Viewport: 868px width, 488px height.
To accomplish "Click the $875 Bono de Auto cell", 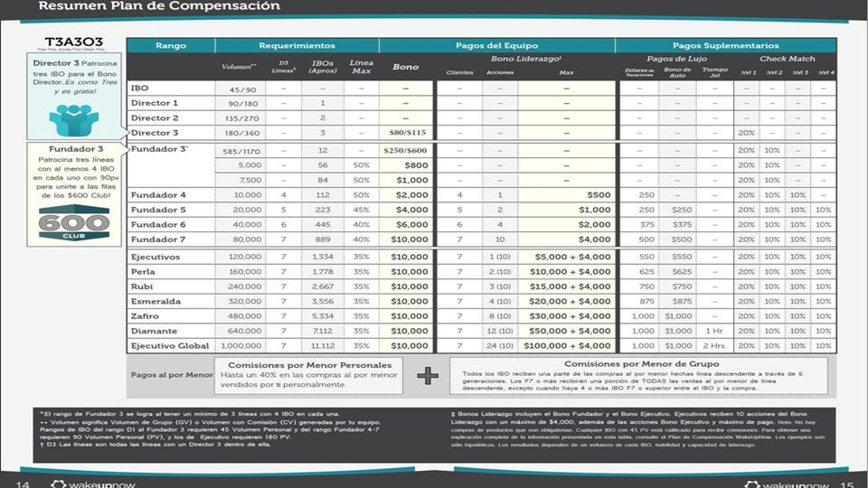I will [682, 302].
